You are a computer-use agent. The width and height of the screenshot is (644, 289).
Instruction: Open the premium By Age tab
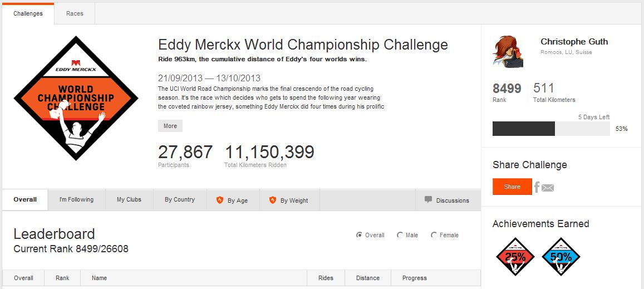(232, 200)
